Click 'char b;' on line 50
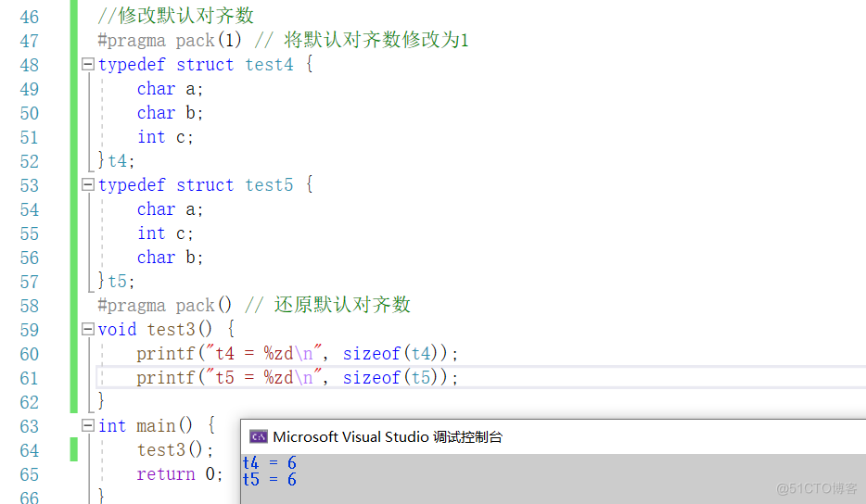Viewport: 866px width, 504px height. click(170, 113)
